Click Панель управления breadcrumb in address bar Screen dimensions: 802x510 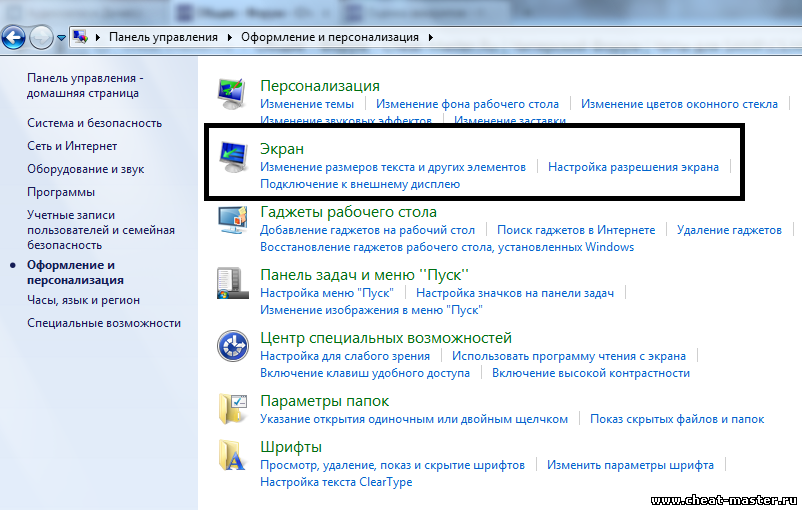pyautogui.click(x=163, y=37)
